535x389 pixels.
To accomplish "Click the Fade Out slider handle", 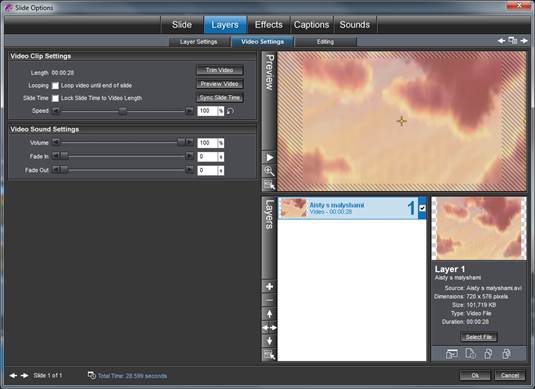I will tap(64, 170).
